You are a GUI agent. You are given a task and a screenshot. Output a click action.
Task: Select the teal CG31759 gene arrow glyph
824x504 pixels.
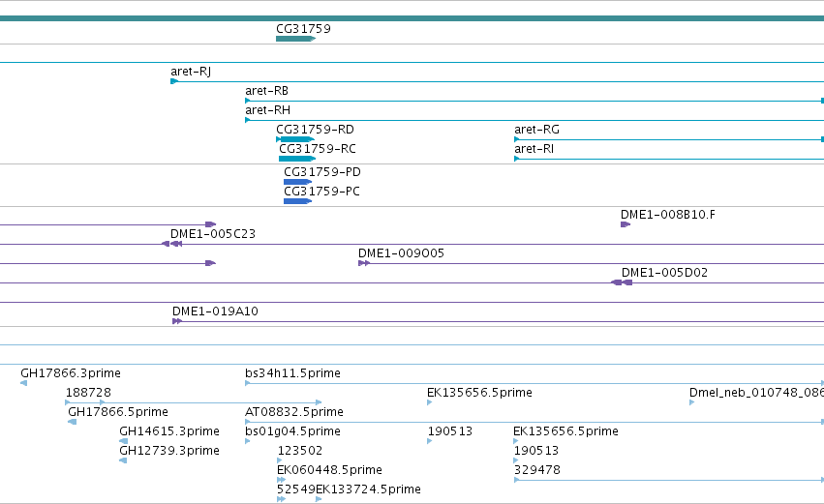296,39
